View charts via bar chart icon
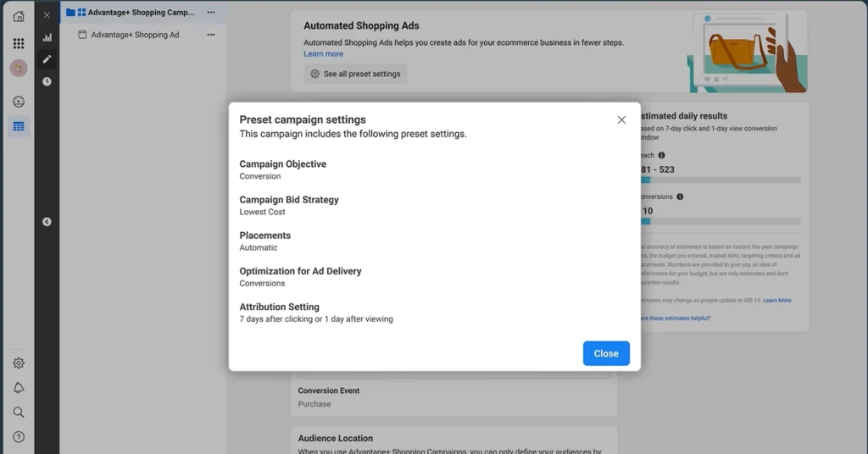This screenshot has width=868, height=454. 47,37
